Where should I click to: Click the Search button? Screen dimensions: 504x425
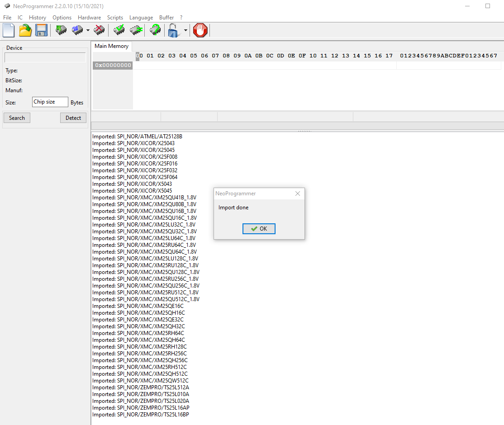tap(17, 118)
